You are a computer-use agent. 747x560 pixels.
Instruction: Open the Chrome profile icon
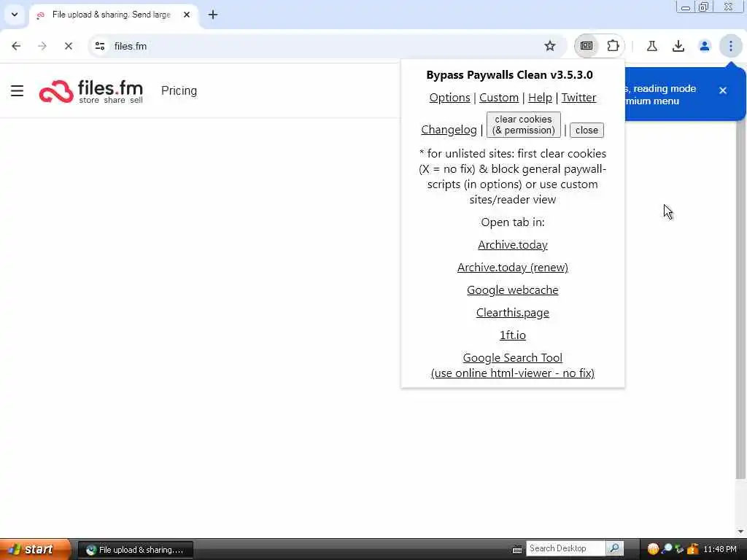[x=704, y=46]
